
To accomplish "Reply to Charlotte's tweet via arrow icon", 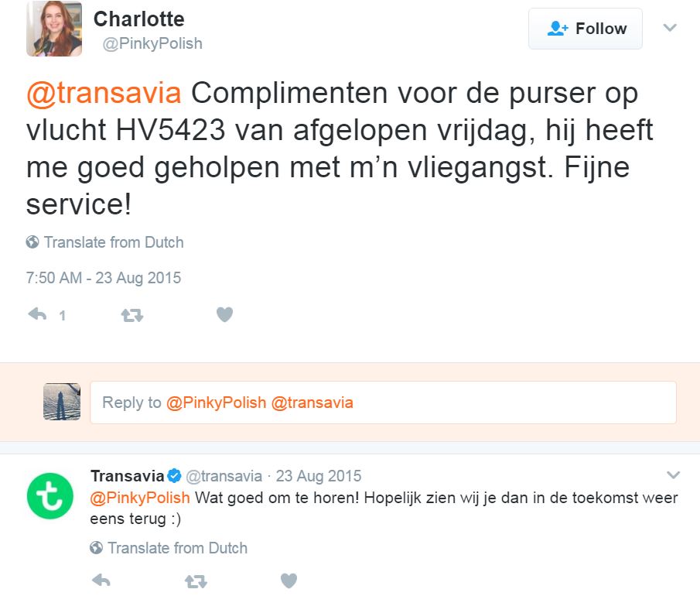I will (x=37, y=315).
